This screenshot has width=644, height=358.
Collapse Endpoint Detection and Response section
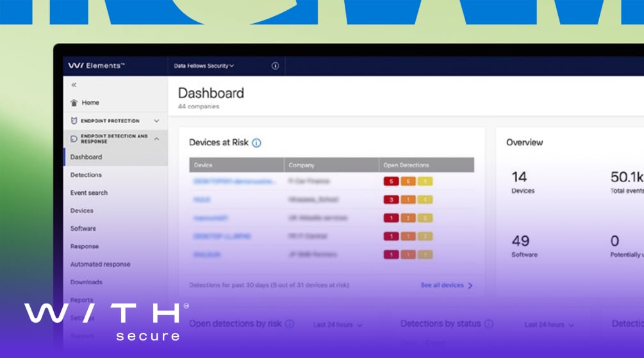[x=156, y=139]
